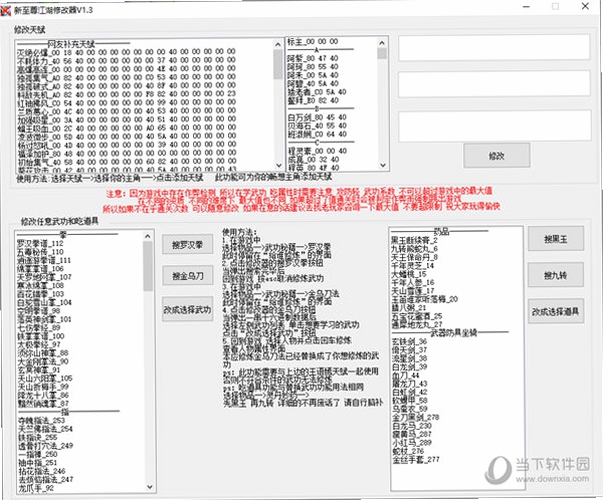Click the character list's scroll-up arrow
The image size is (603, 500).
click(382, 43)
